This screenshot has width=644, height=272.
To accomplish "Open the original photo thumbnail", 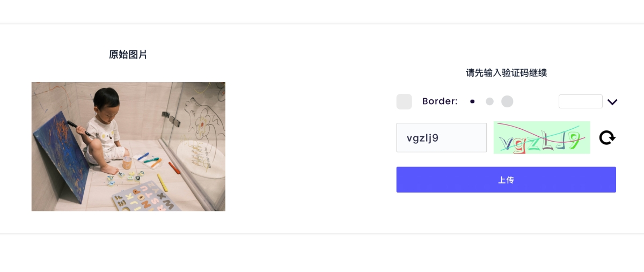I will 128,146.
